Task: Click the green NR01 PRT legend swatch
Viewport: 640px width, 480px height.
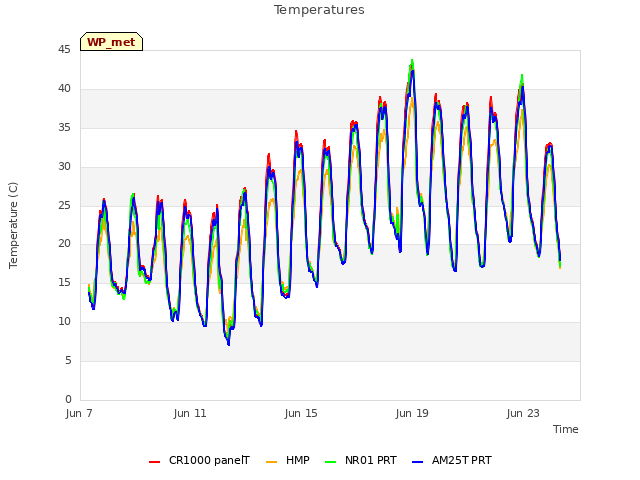Action: [x=331, y=462]
